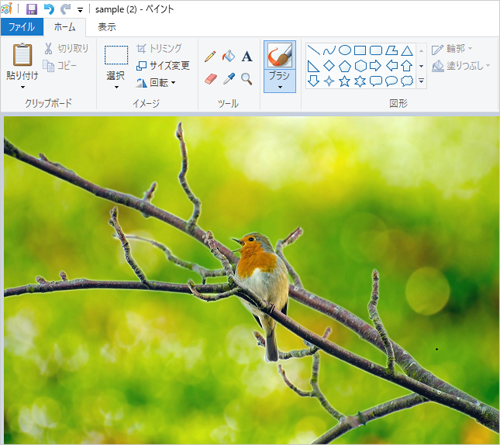Click the トリミング button

pos(159,49)
